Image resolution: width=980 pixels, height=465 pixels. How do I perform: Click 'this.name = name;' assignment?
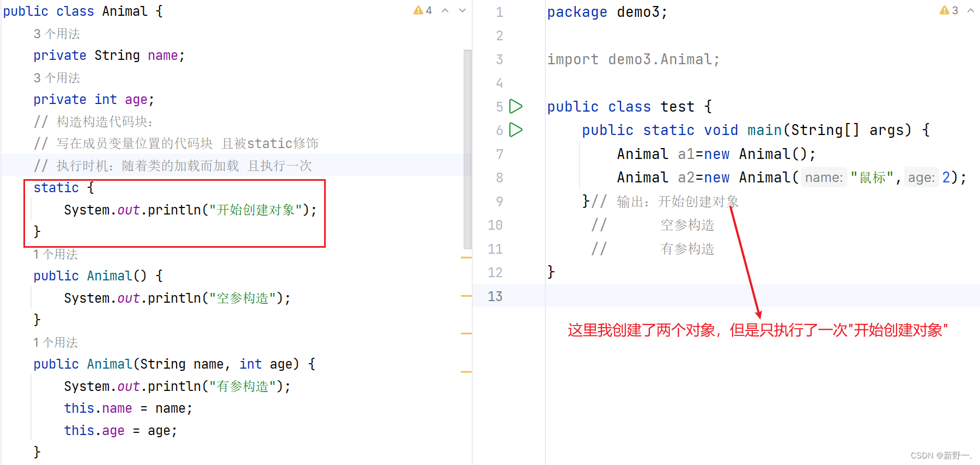(x=128, y=408)
